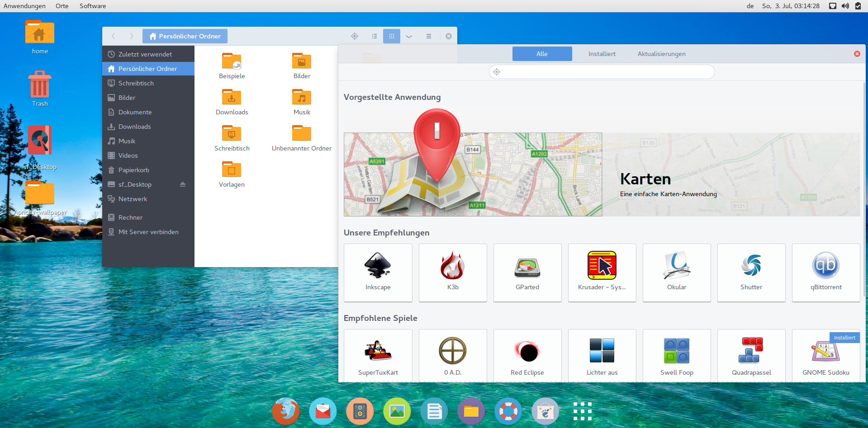Open the GNOME Sudoku game tile
868x428 pixels.
826,356
